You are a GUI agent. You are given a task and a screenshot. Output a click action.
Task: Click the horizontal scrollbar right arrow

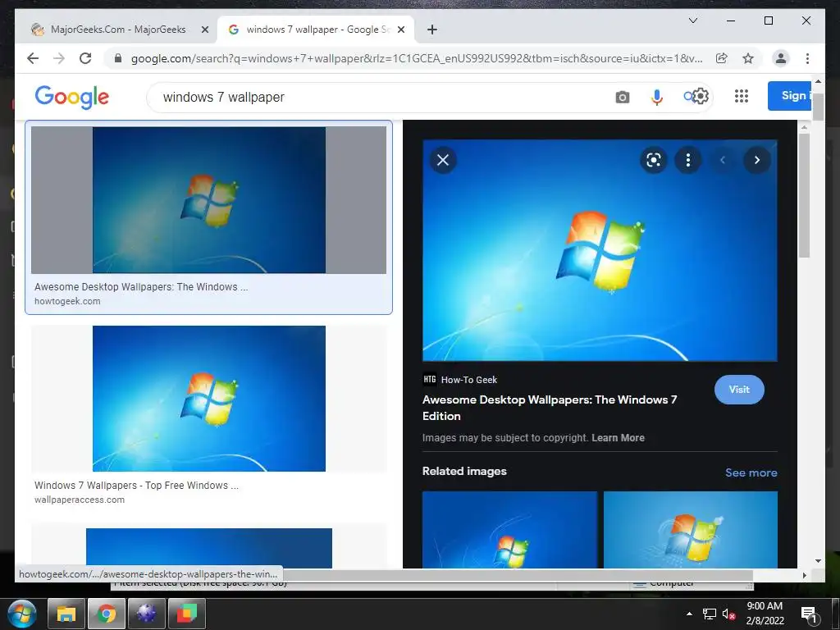coord(804,575)
